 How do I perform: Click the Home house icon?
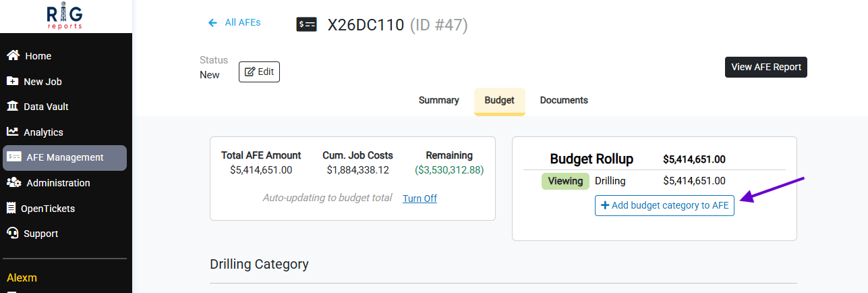13,56
